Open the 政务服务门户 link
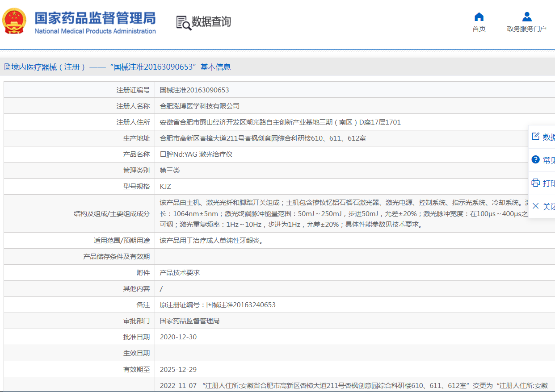The height and width of the screenshot is (392, 555). [x=526, y=29]
